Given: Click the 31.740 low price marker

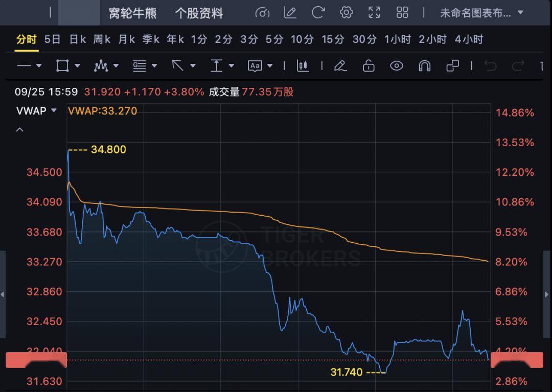Looking at the screenshot, I should coord(347,372).
